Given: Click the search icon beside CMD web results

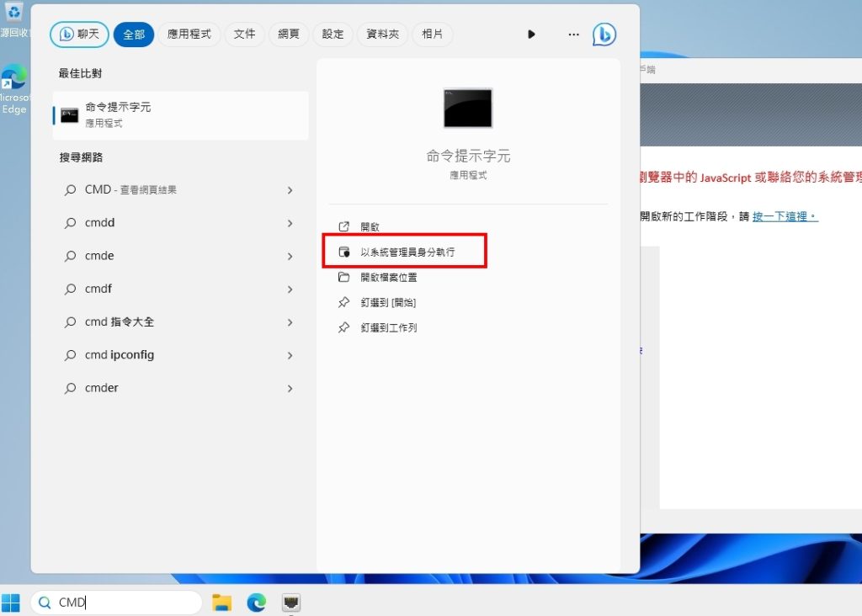Looking at the screenshot, I should 71,190.
